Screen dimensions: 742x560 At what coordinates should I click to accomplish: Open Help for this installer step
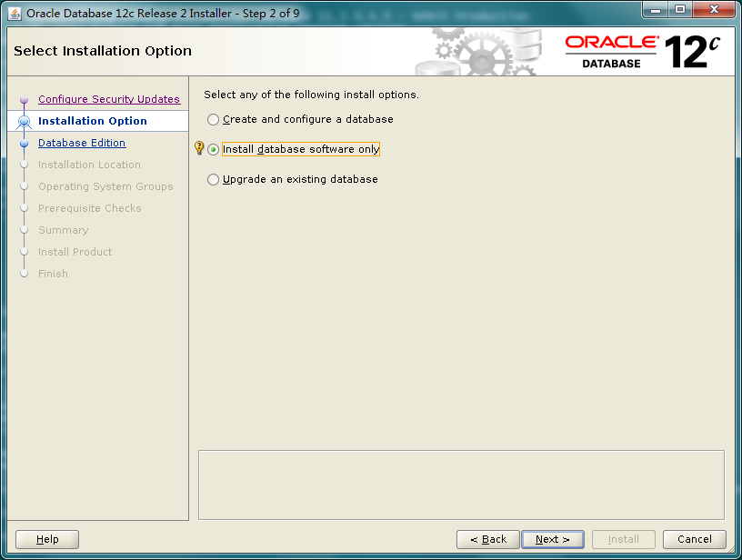[47, 539]
